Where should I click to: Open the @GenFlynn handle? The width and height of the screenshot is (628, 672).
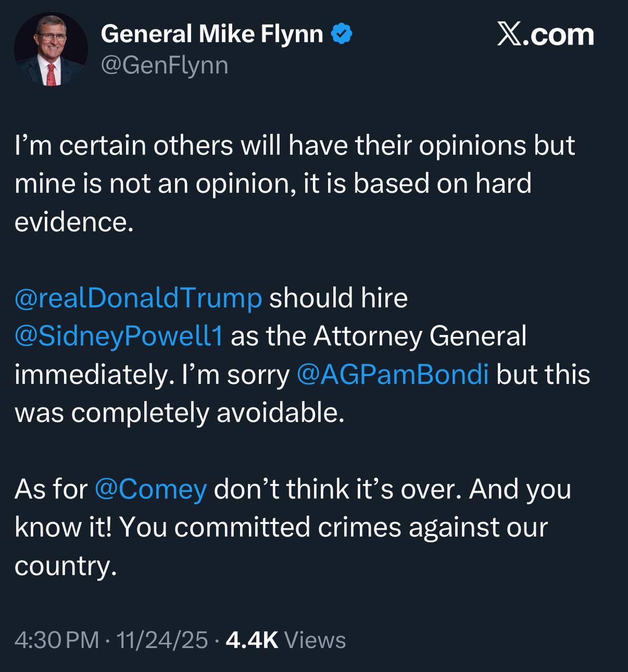pos(164,66)
